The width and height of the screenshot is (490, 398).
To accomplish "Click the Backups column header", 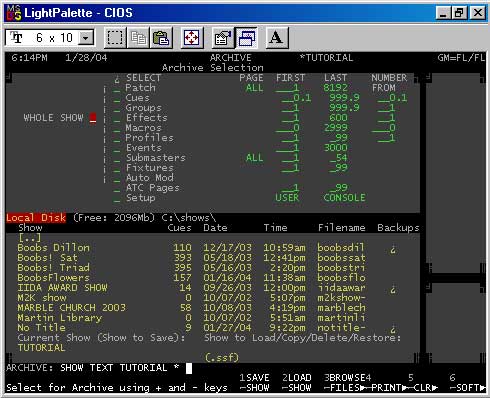I will point(398,228).
